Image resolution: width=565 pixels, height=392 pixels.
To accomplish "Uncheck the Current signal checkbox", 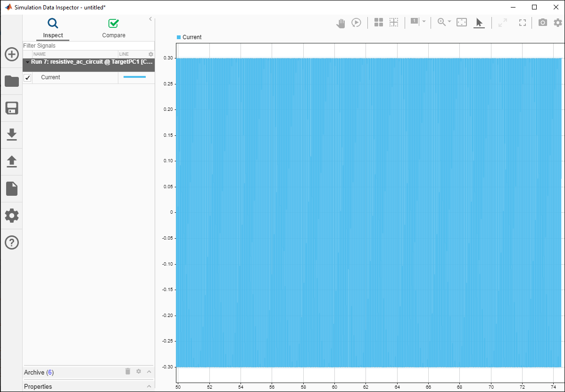I will [27, 77].
